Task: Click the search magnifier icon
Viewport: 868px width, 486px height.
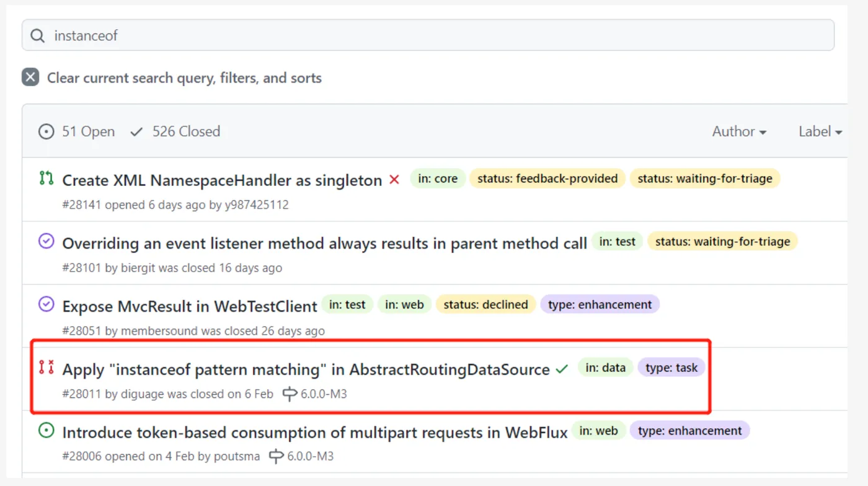Action: 38,36
